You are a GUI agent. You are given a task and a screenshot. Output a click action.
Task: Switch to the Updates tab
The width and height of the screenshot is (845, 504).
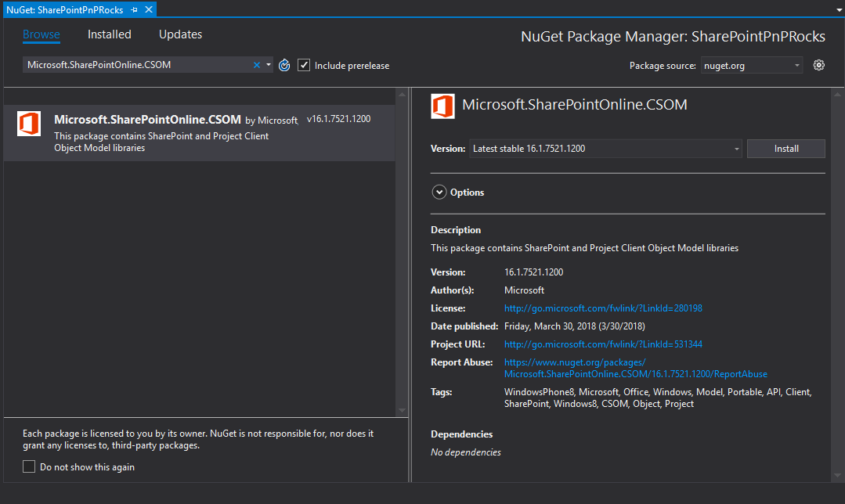coord(180,34)
